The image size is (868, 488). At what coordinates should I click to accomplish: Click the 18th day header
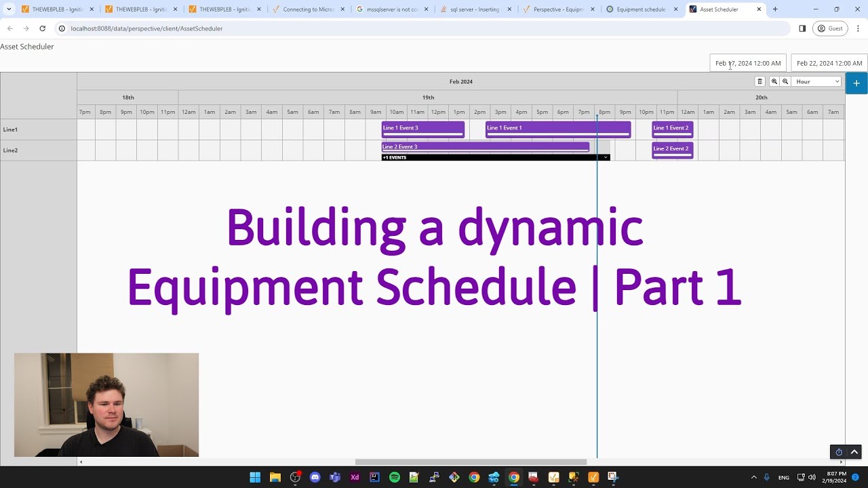(x=128, y=98)
